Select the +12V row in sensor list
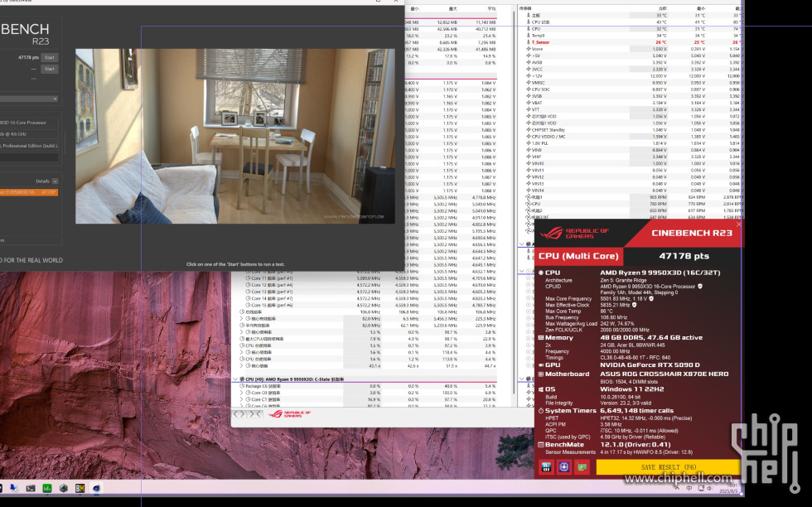The image size is (812, 507). coord(633,76)
